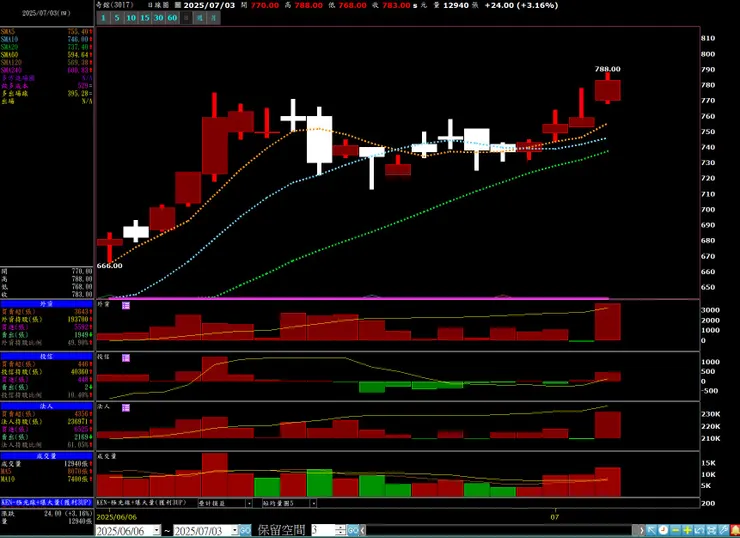Open settings icon of 外資 indicator panel
This screenshot has height=538, width=740.
pyautogui.click(x=126, y=306)
